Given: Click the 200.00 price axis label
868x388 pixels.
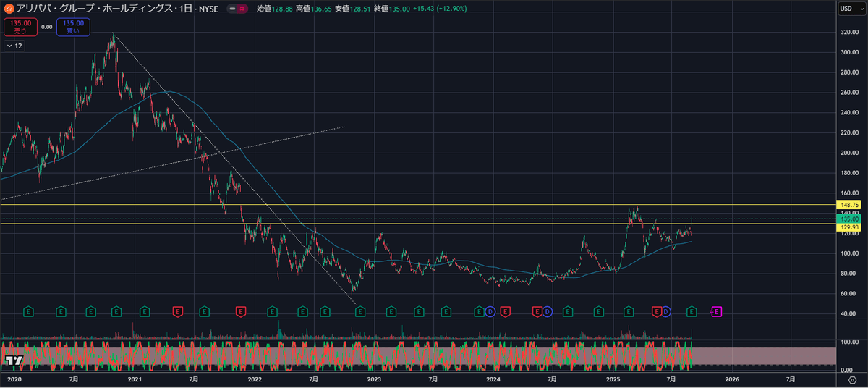Looking at the screenshot, I should (848, 153).
